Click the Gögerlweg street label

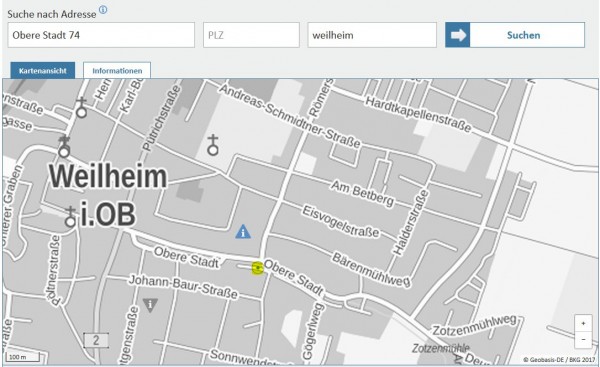(x=312, y=331)
